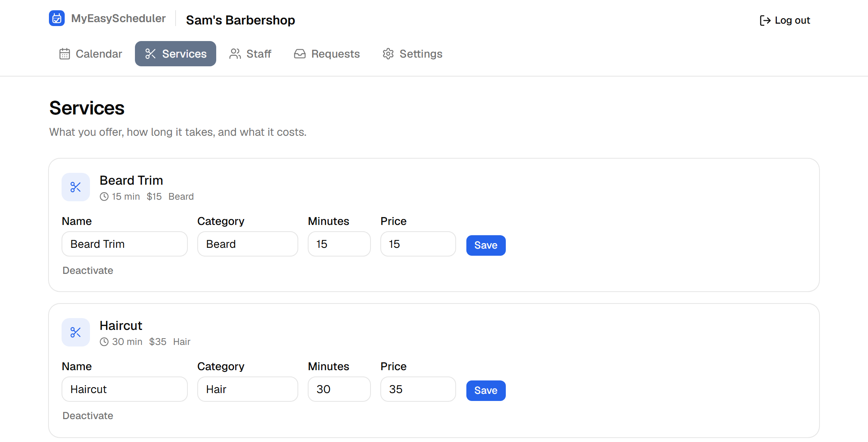Edit Beard Trim price field
This screenshot has height=442, width=868.
tap(418, 244)
